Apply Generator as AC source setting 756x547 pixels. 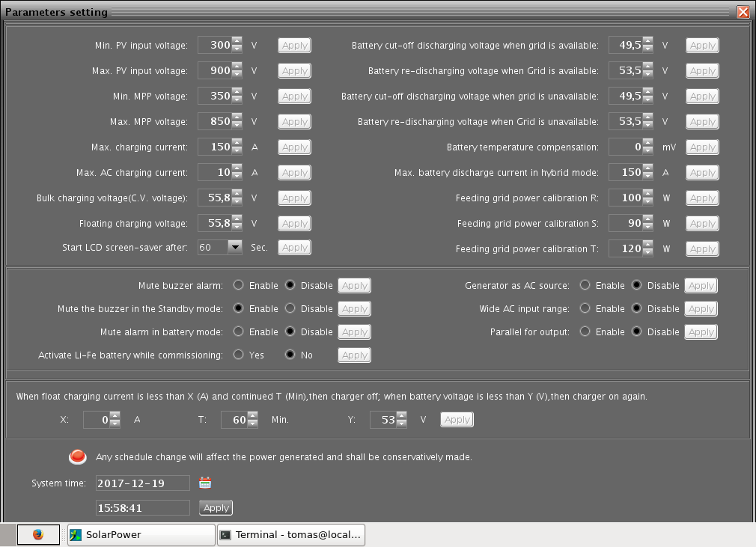tap(701, 285)
